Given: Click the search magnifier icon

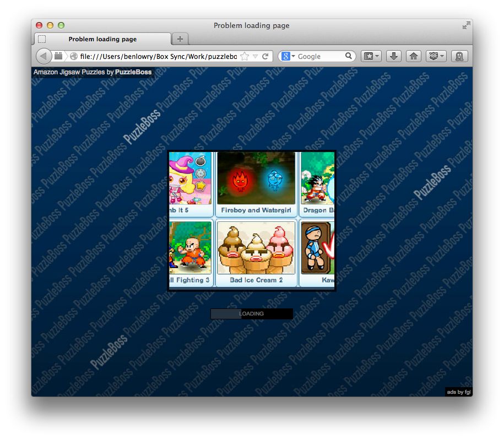Looking at the screenshot, I should point(349,56).
